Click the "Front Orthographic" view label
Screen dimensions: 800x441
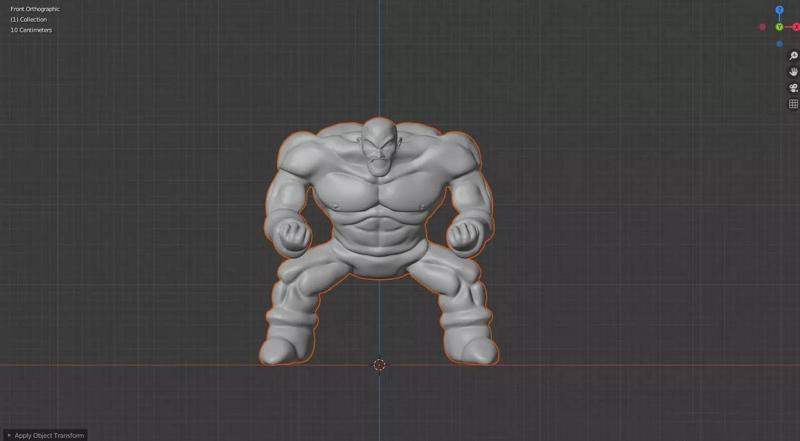click(35, 9)
